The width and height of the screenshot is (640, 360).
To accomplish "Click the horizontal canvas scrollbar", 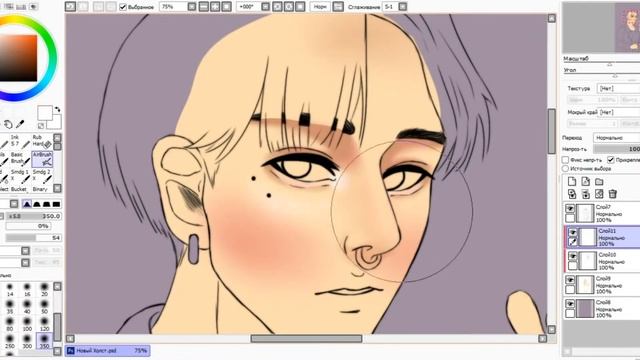I will tap(306, 339).
